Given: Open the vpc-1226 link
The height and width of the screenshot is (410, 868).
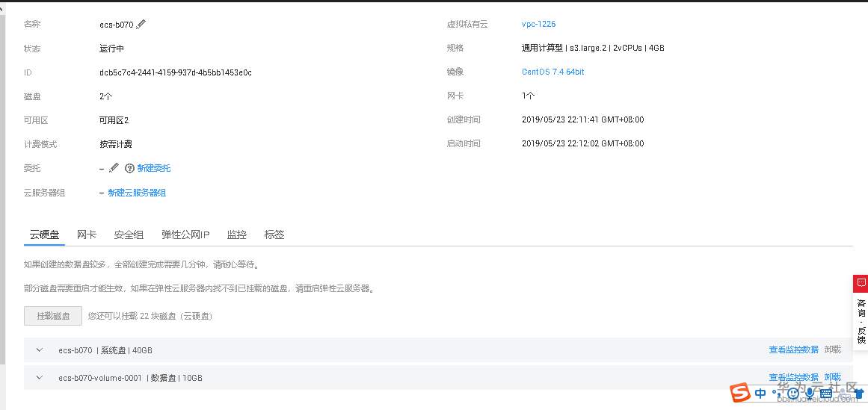Looking at the screenshot, I should (x=538, y=25).
